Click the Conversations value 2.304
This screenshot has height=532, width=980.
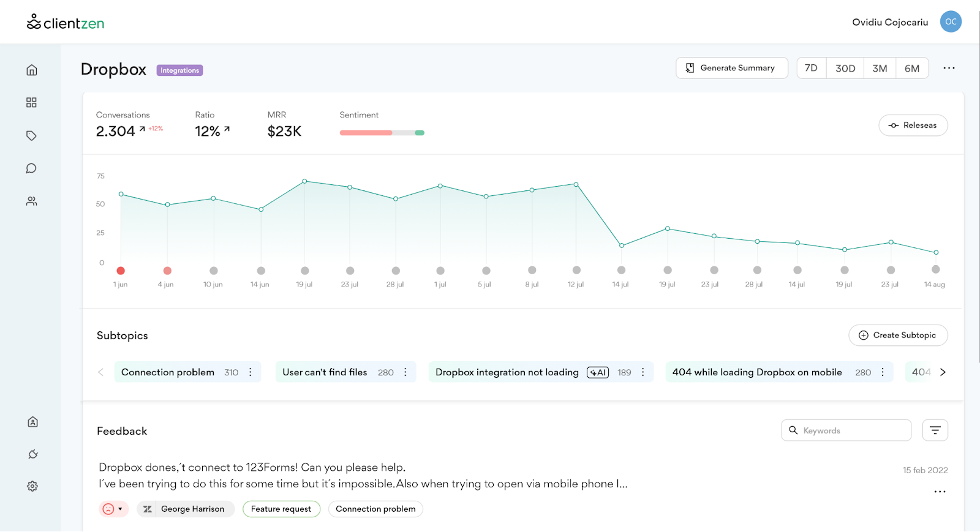click(115, 132)
